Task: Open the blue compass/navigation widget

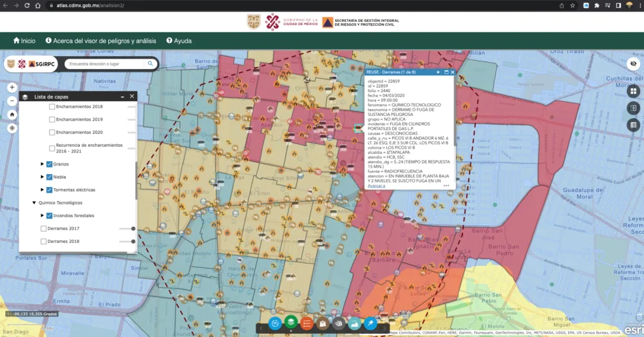Action: point(275,323)
